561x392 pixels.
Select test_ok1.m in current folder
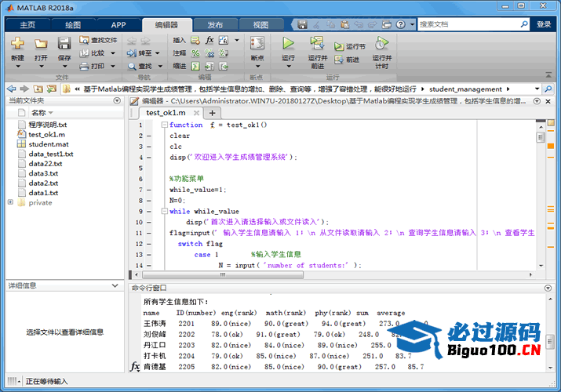coord(46,134)
